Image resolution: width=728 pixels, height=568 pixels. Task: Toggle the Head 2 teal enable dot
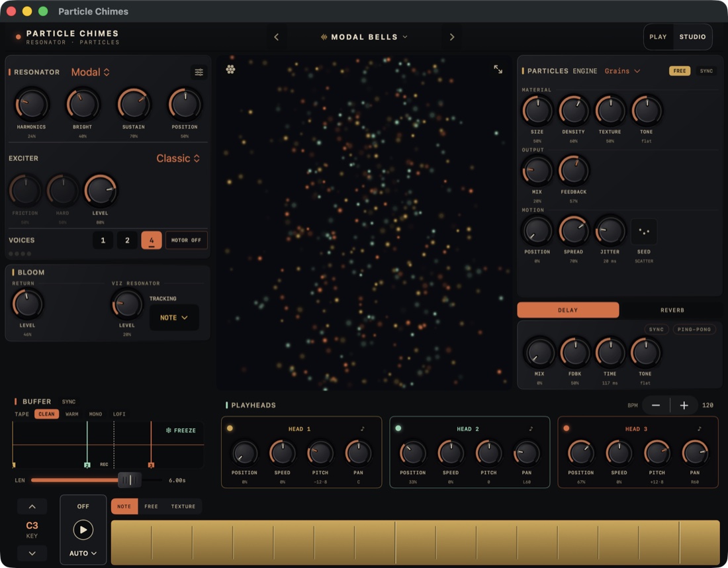pos(398,428)
